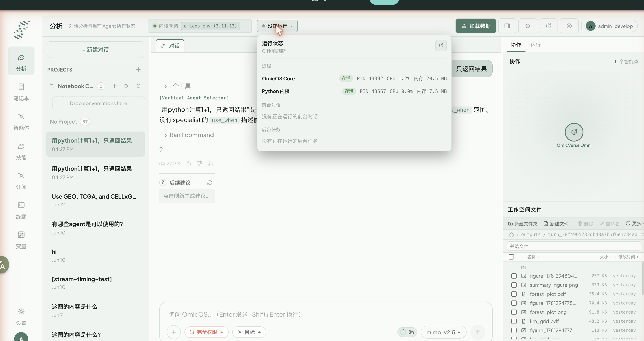Refresh 后续建议 suggestions
Viewport: 644px width, 341px height.
coord(210,182)
